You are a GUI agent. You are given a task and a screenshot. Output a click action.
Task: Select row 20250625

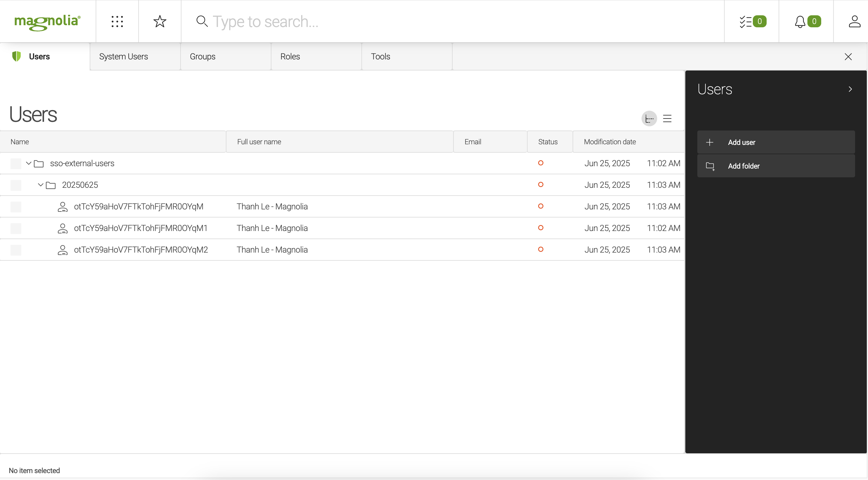click(342, 185)
